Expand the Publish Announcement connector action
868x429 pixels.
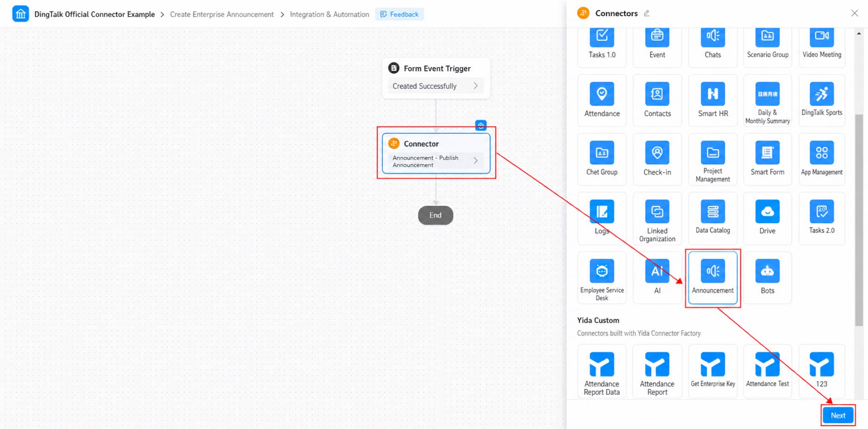pos(435,161)
